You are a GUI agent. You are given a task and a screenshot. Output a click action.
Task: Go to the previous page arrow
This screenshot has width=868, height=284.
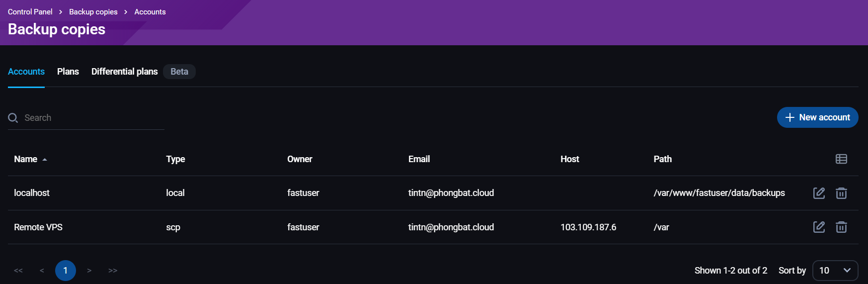42,271
